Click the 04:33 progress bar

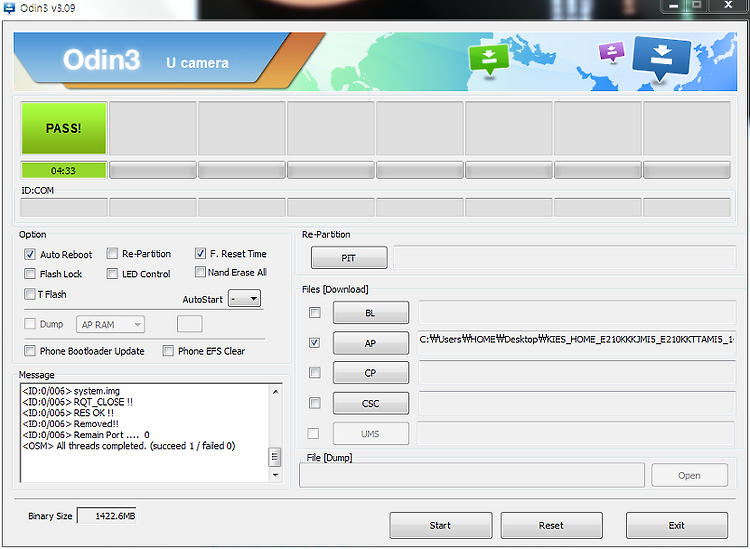pos(64,170)
